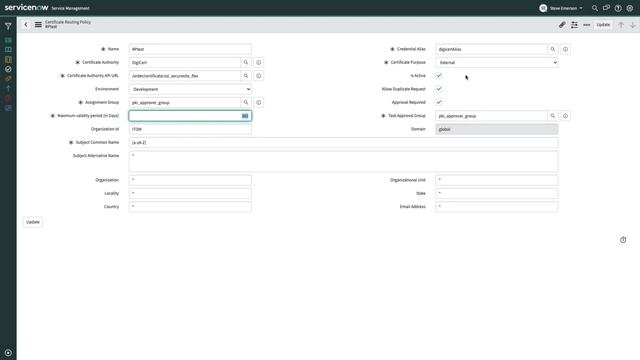
Task: Open the Environment dropdown showing Development
Action: [x=190, y=89]
